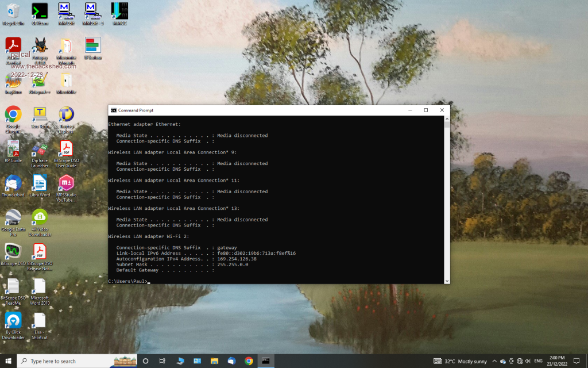The image size is (588, 368).
Task: Open Task View on the taskbar
Action: click(x=163, y=361)
